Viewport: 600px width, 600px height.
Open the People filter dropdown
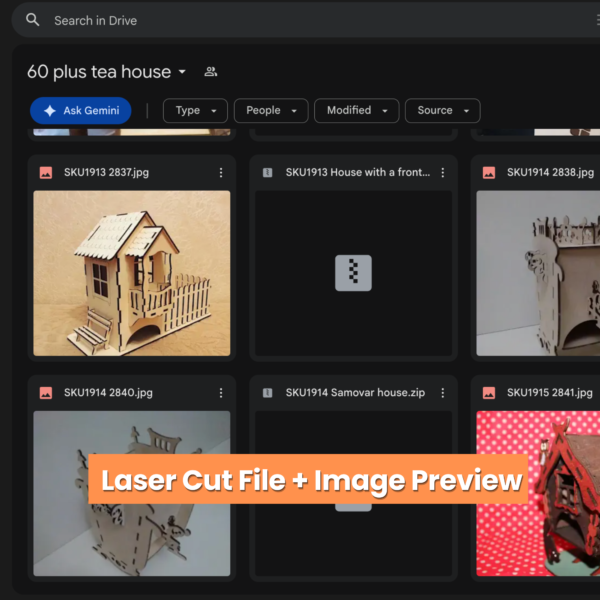[x=271, y=111]
